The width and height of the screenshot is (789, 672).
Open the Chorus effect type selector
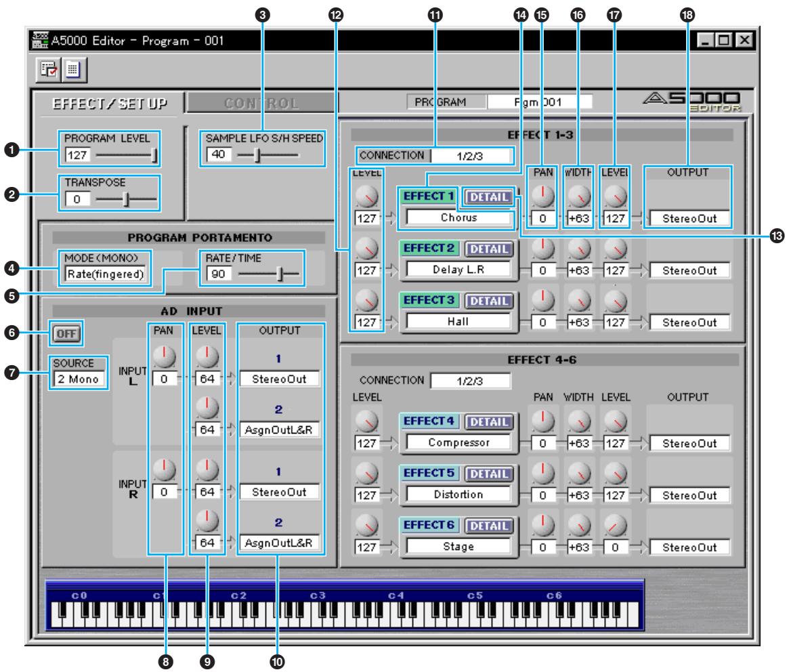(x=459, y=217)
